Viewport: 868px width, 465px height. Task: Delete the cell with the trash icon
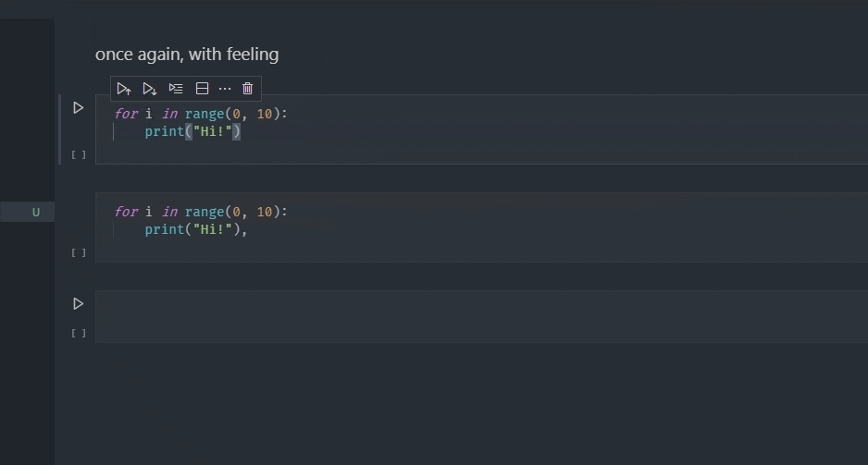[247, 89]
